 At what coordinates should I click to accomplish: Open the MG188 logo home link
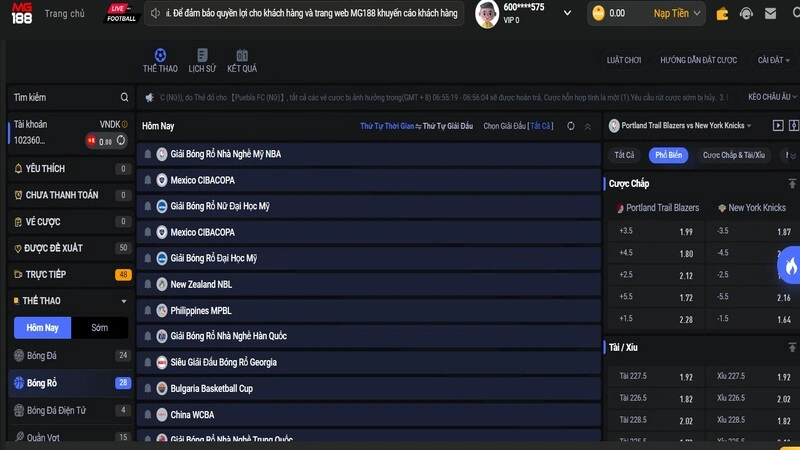pos(22,13)
